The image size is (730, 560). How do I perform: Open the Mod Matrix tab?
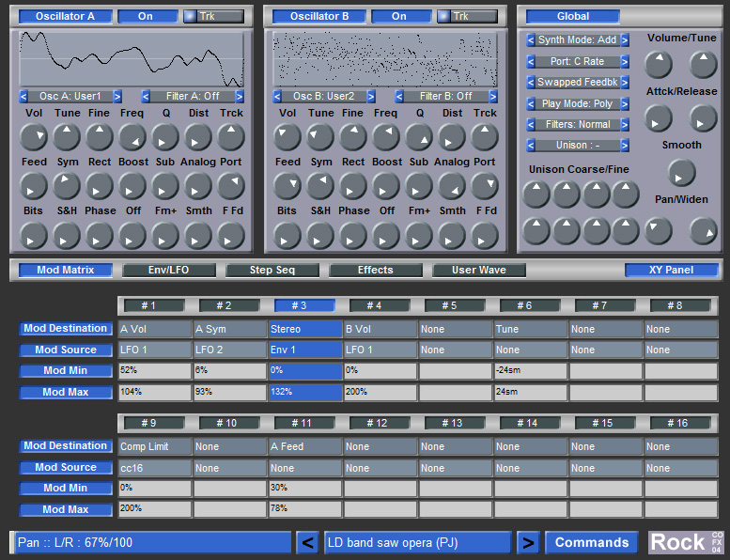coord(66,270)
